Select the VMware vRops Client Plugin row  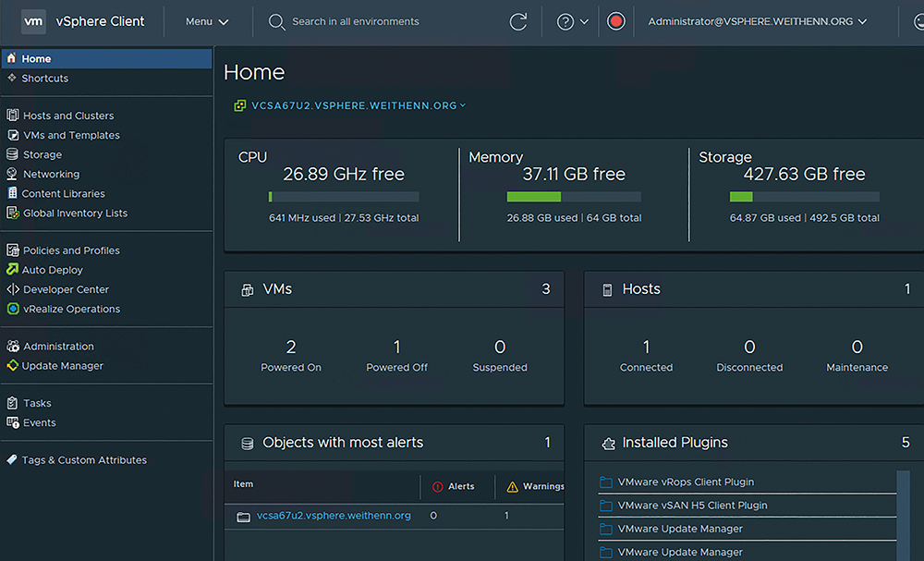tap(748, 482)
